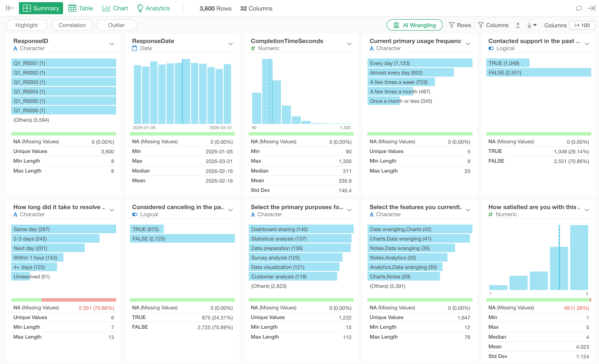Expand ResponseDate column menu chevron
599x364 pixels.
[230, 44]
